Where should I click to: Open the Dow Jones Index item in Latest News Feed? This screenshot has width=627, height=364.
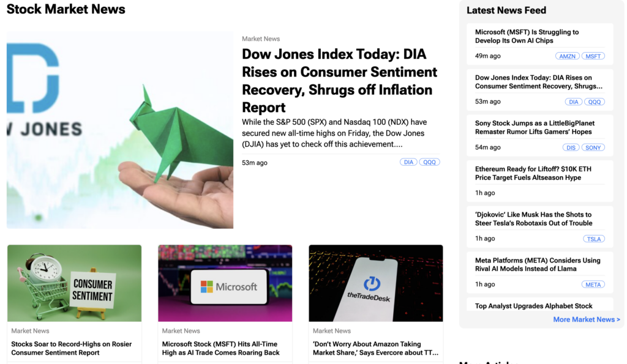point(539,82)
